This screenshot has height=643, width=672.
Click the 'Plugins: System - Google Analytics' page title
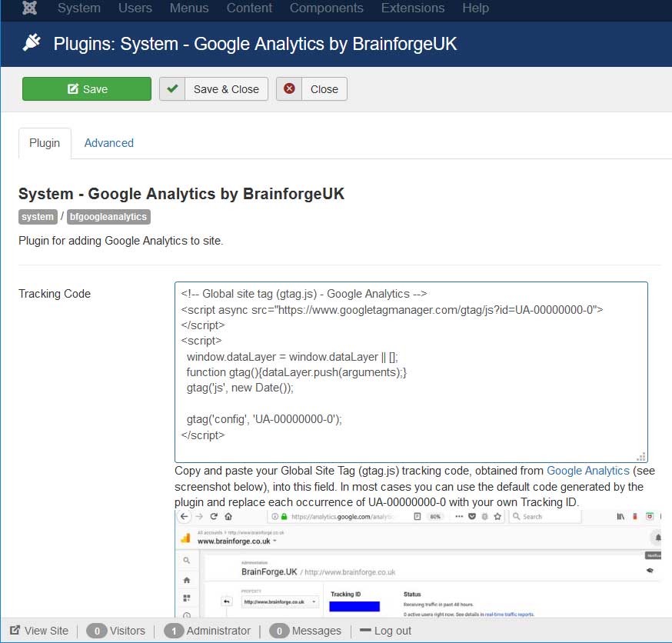(x=255, y=44)
